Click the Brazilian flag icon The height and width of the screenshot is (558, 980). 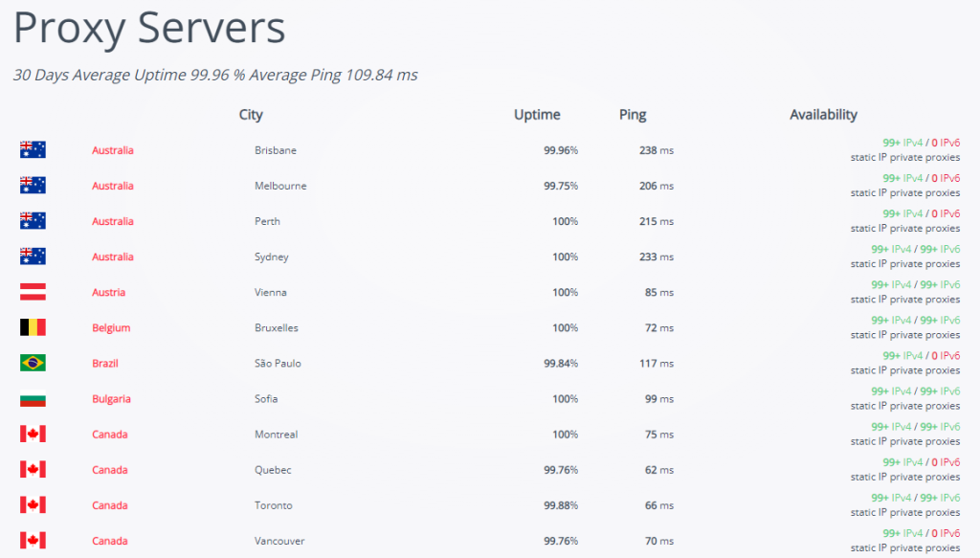point(33,363)
